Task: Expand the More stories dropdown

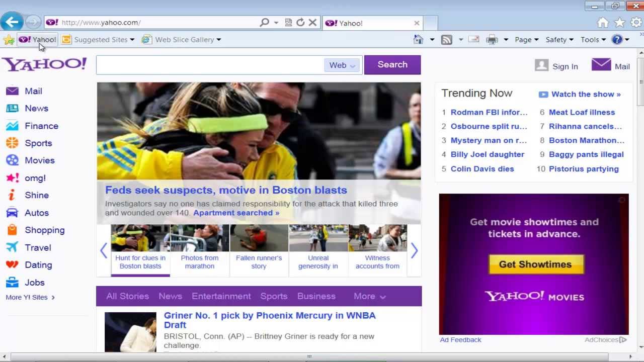Action: [x=369, y=296]
